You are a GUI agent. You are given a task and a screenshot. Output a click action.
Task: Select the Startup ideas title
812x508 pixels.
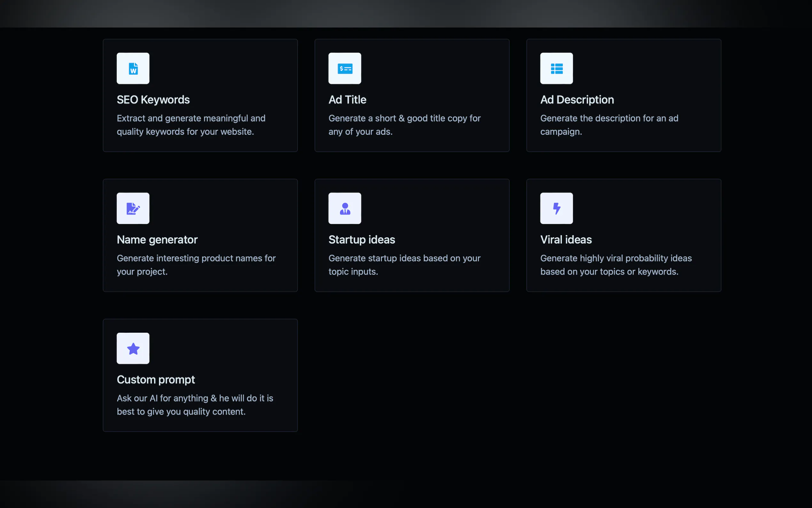pyautogui.click(x=362, y=240)
